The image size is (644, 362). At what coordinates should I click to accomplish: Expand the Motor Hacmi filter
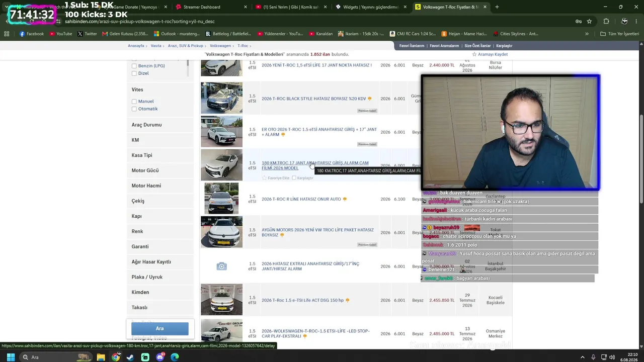[x=159, y=186]
